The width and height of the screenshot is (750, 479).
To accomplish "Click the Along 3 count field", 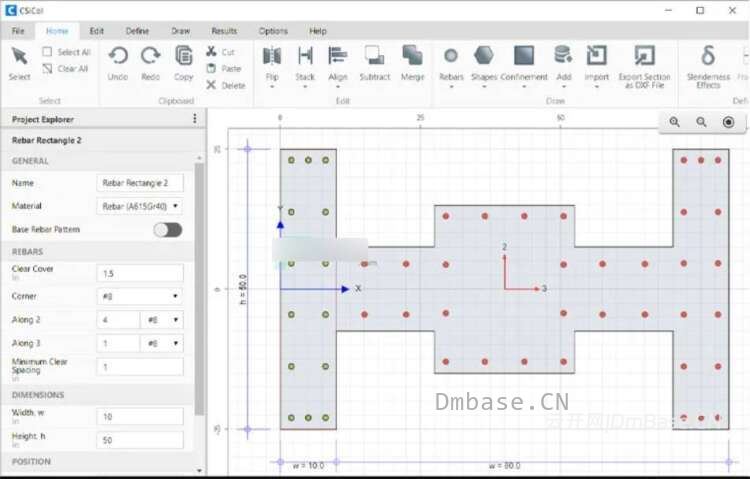I will click(x=118, y=343).
